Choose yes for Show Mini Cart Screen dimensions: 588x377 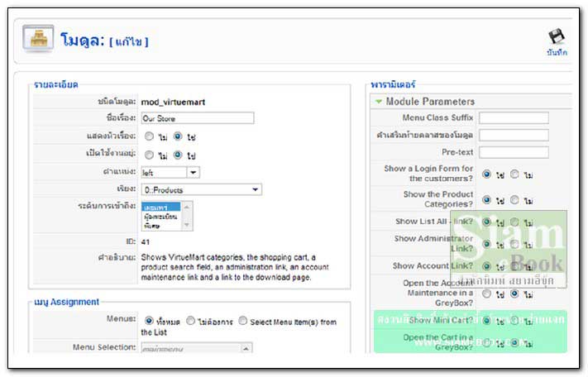point(487,321)
